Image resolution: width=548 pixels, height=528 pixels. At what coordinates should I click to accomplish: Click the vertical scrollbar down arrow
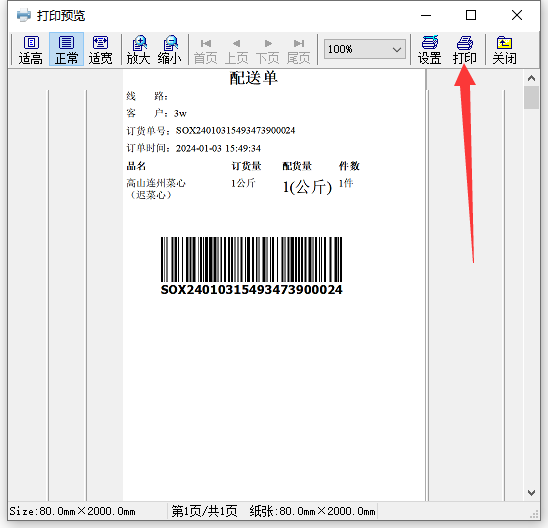pos(531,493)
